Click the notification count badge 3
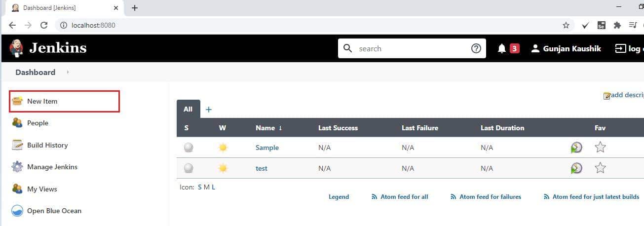The height and width of the screenshot is (226, 644). (515, 48)
